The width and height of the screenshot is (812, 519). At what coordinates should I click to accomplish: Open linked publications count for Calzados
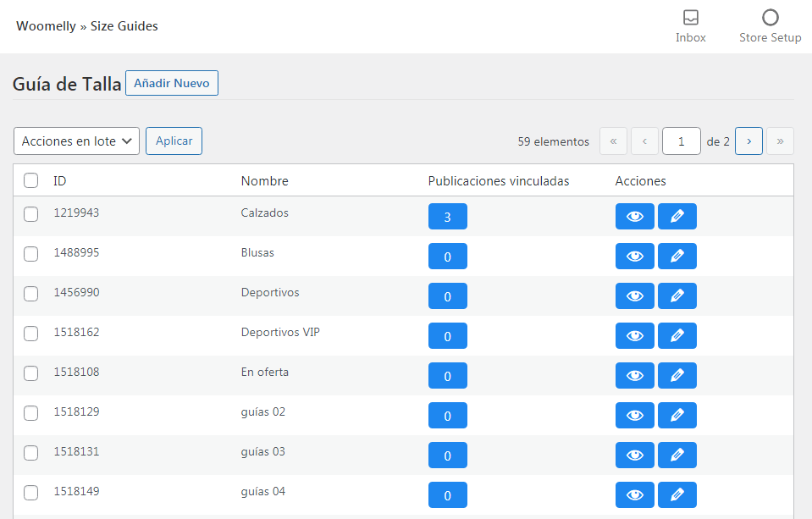448,217
